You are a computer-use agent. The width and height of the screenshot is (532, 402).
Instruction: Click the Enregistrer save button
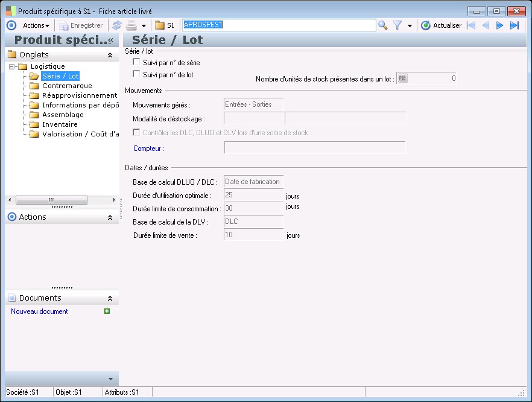tap(81, 25)
